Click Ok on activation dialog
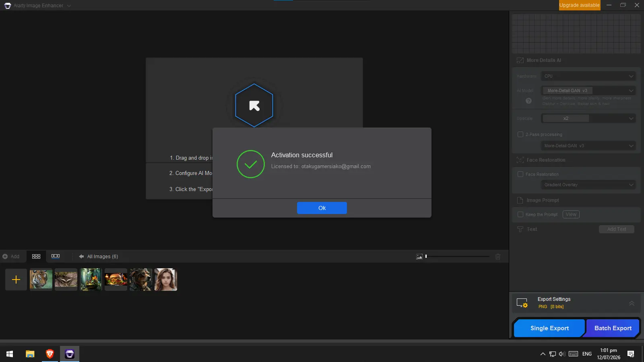 pyautogui.click(x=322, y=208)
